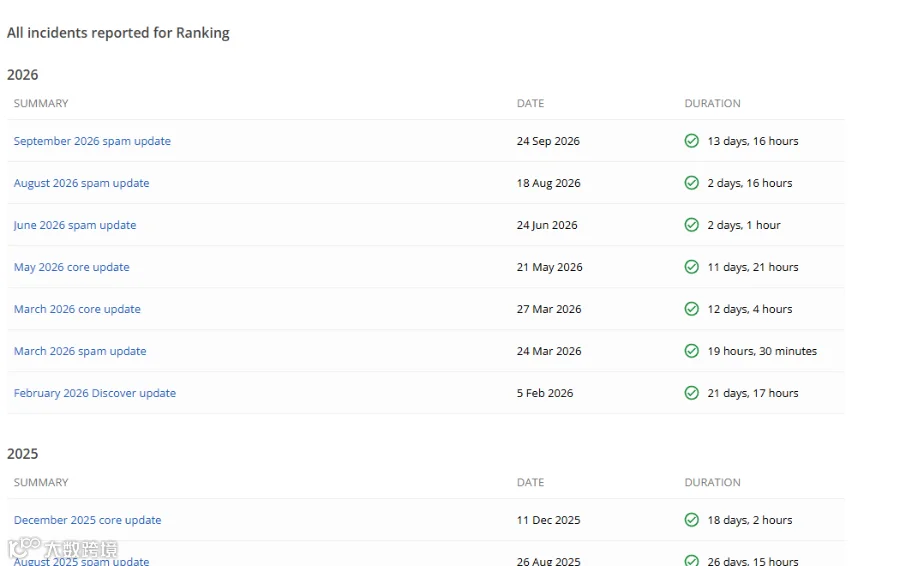Open June 2026 spam update link
Screen dimensions: 900x566
[x=75, y=225]
